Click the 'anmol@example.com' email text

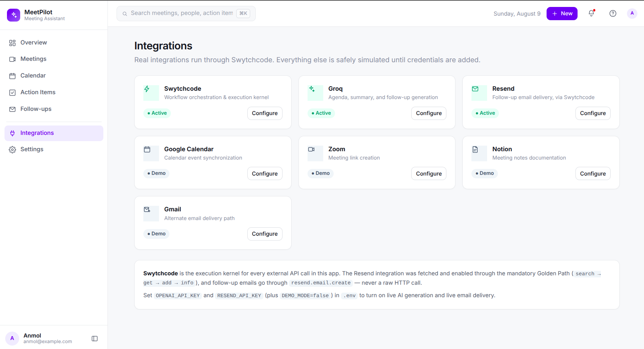tap(48, 342)
